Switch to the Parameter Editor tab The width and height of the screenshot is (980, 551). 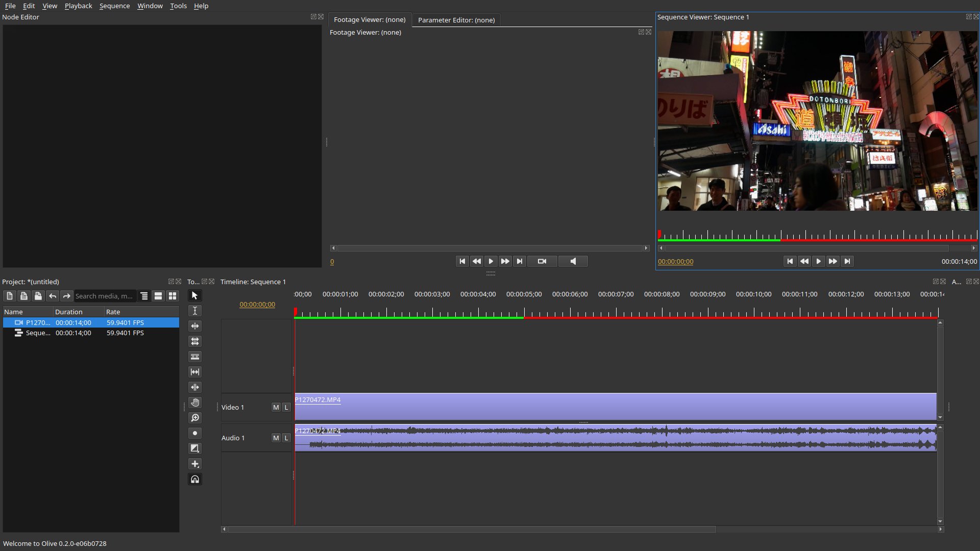coord(456,20)
